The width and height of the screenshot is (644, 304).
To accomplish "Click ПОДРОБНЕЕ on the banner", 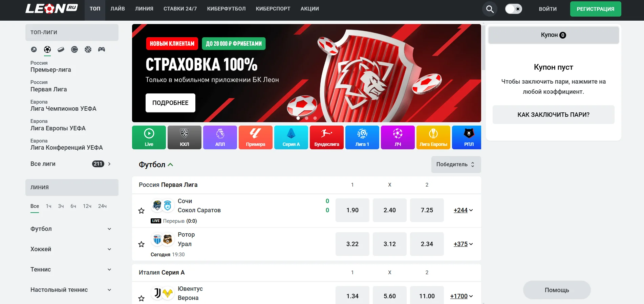I will click(x=170, y=103).
